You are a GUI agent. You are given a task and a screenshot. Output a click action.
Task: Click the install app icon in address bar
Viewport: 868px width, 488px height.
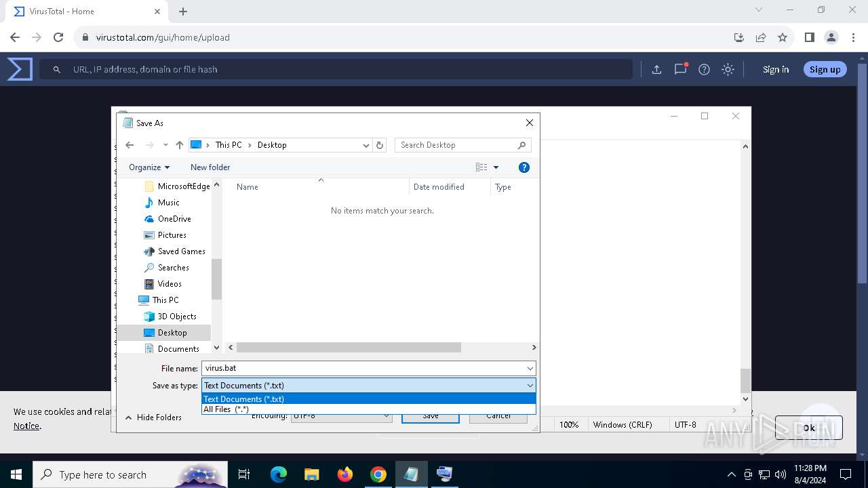[x=739, y=37]
